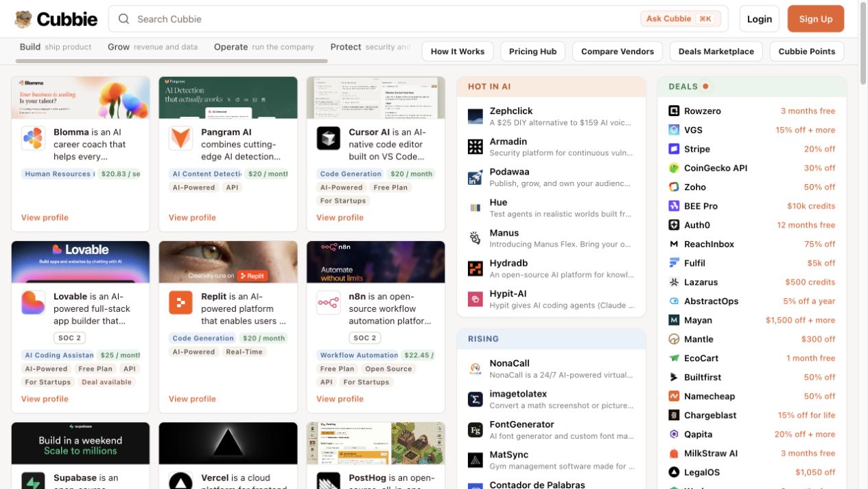
Task: Click the CoinGecko API deal icon
Action: point(674,168)
